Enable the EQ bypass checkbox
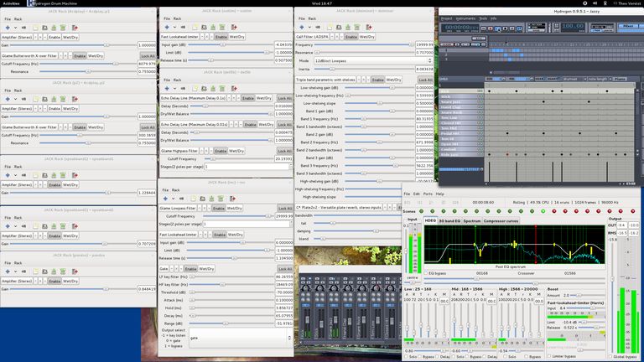Screen dimensions: 644x362 (426, 272)
